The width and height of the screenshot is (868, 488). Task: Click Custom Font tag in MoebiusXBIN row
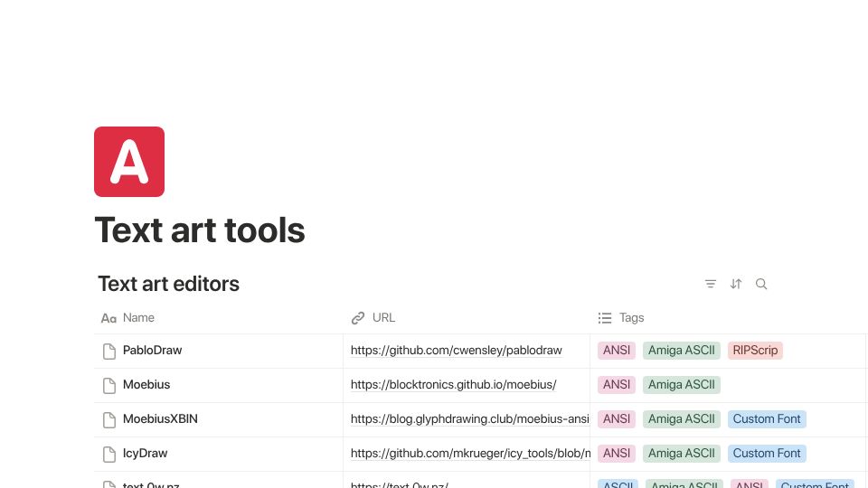click(x=767, y=418)
